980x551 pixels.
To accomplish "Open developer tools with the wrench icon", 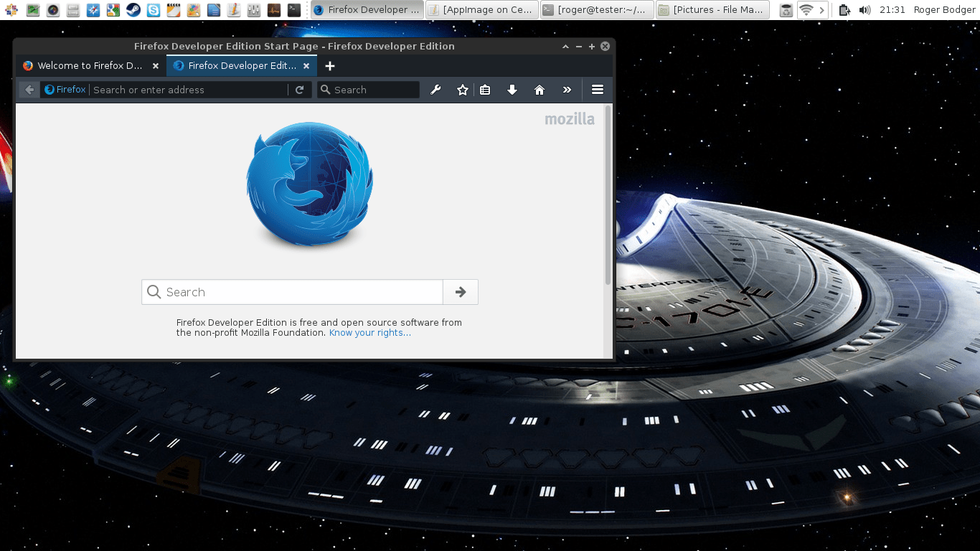I will click(435, 90).
